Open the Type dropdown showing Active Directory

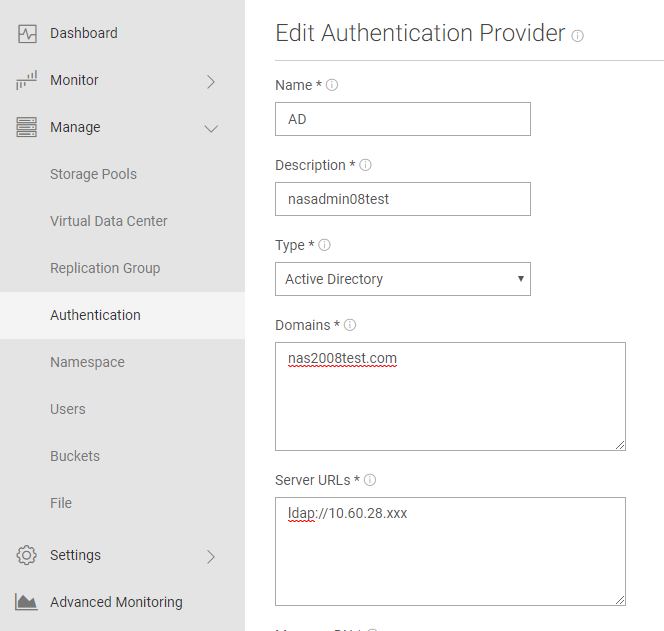coord(402,279)
